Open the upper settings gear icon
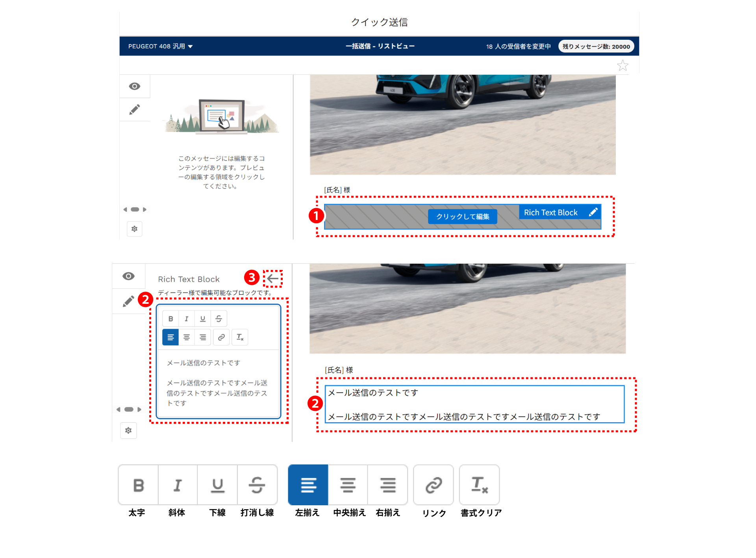Screen dimensions: 756x558 click(135, 229)
